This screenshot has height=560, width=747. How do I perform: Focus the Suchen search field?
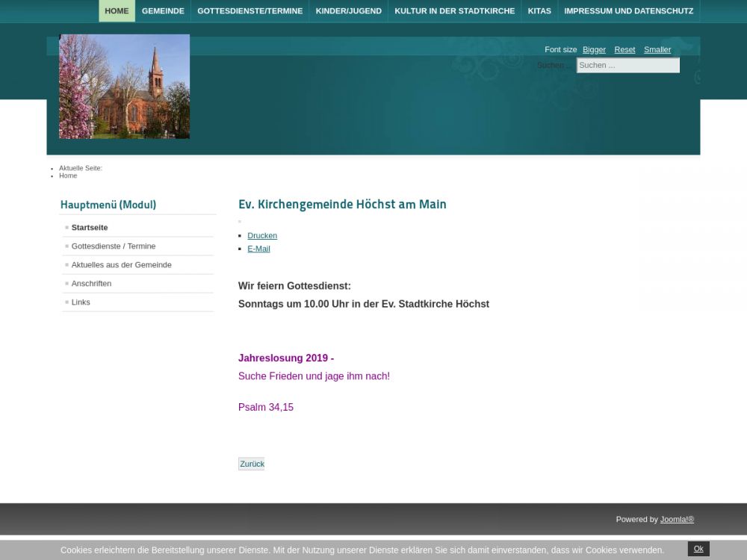627,66
